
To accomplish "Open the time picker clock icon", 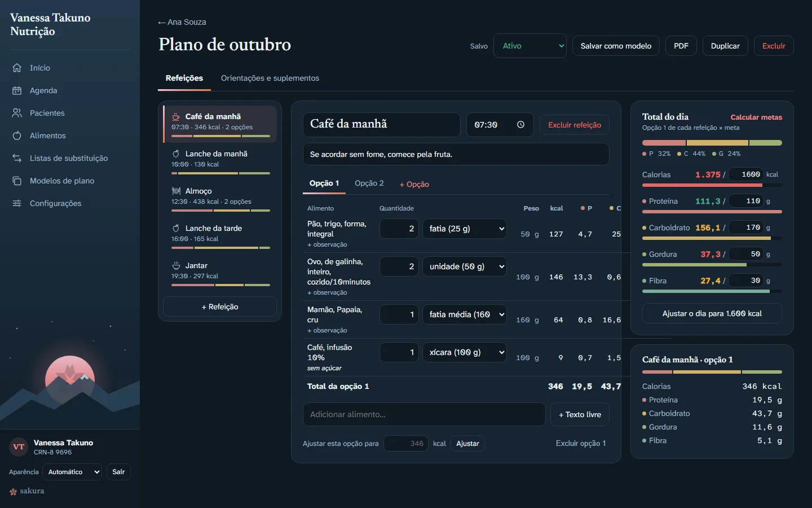I will coord(520,125).
